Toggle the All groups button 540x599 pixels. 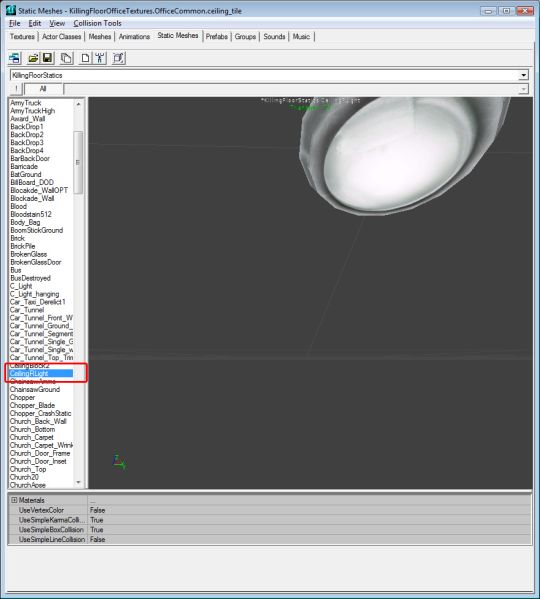coord(43,89)
